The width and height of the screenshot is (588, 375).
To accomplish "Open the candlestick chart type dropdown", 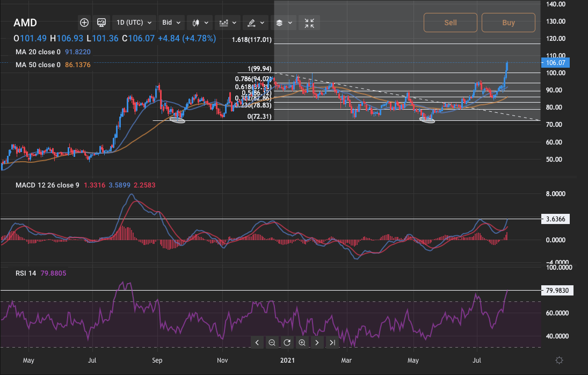I will 200,23.
